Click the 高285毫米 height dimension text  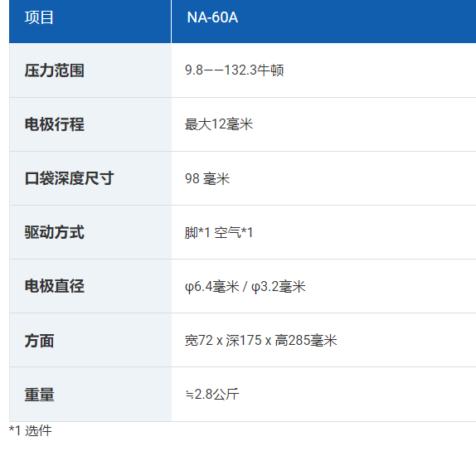tap(306, 340)
